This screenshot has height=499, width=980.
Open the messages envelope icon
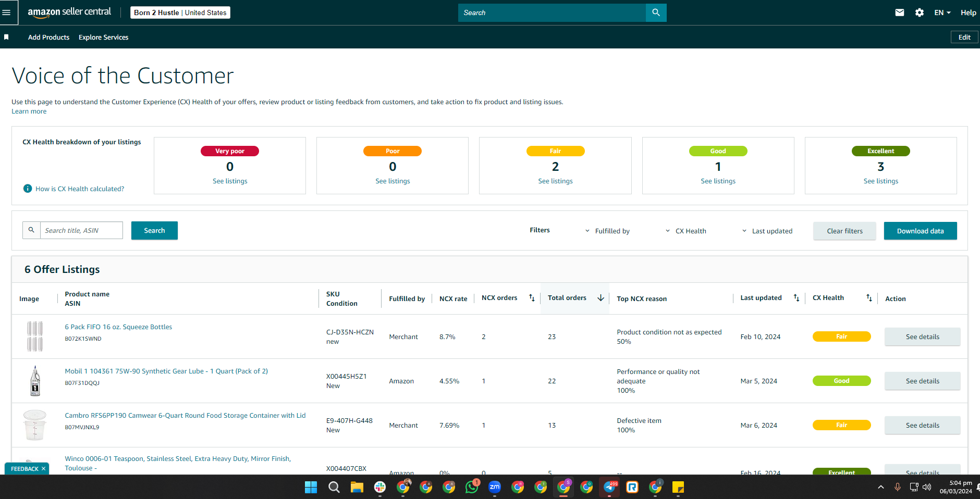point(900,13)
